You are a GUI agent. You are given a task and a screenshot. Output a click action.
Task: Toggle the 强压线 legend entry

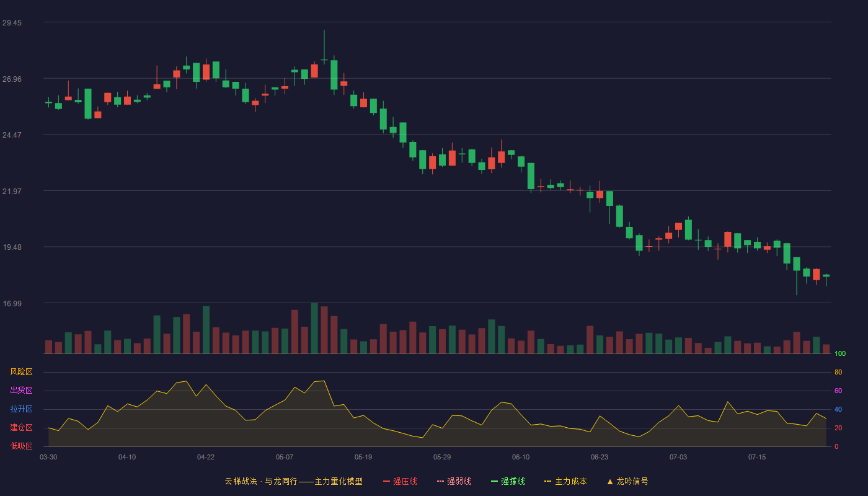(400, 481)
